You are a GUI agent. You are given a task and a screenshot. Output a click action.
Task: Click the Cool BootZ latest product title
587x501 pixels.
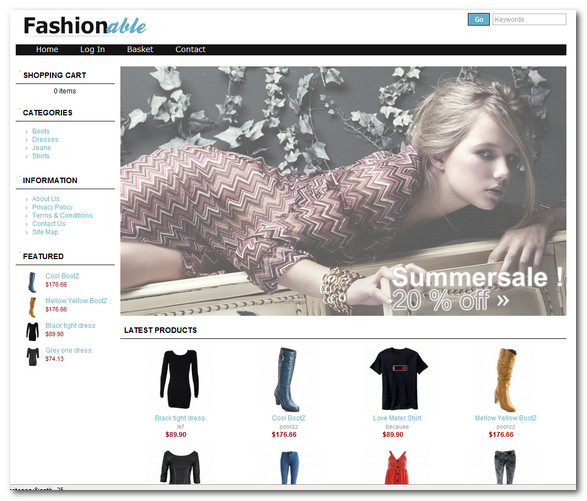point(289,418)
